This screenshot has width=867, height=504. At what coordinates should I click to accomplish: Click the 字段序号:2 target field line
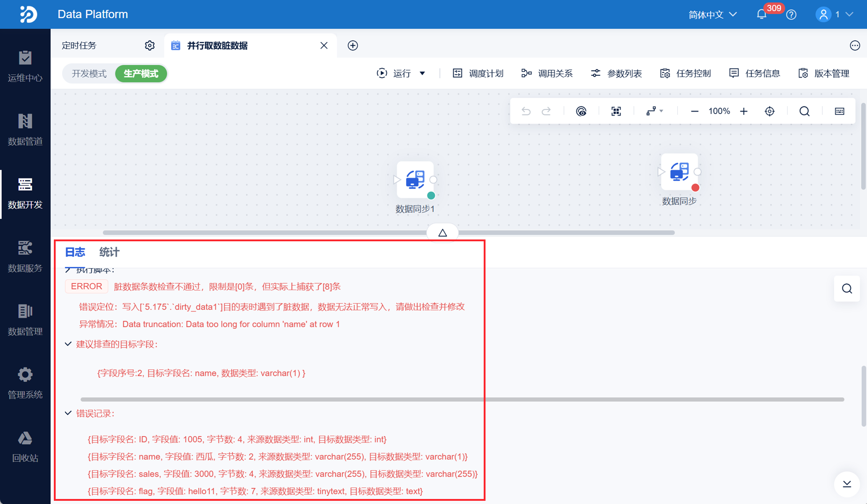[x=201, y=373]
